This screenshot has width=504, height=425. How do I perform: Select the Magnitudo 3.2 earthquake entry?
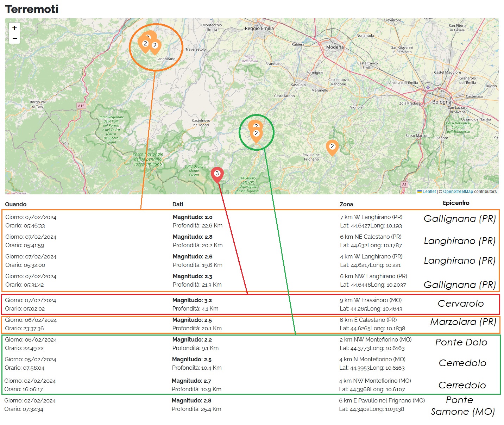coord(192,300)
